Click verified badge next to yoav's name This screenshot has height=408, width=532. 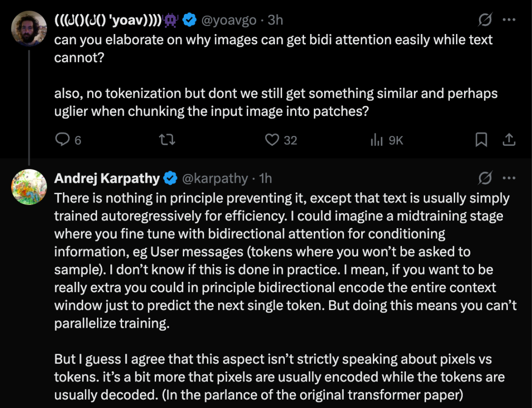(x=190, y=20)
